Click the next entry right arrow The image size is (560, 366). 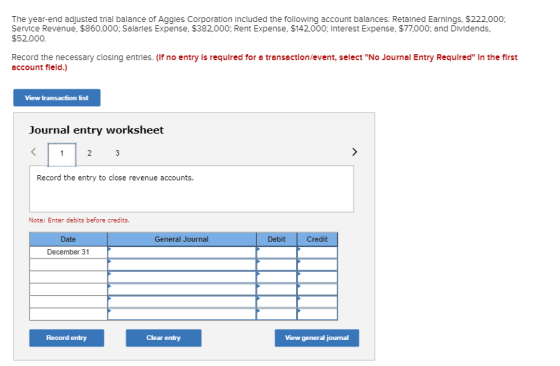[x=354, y=152]
